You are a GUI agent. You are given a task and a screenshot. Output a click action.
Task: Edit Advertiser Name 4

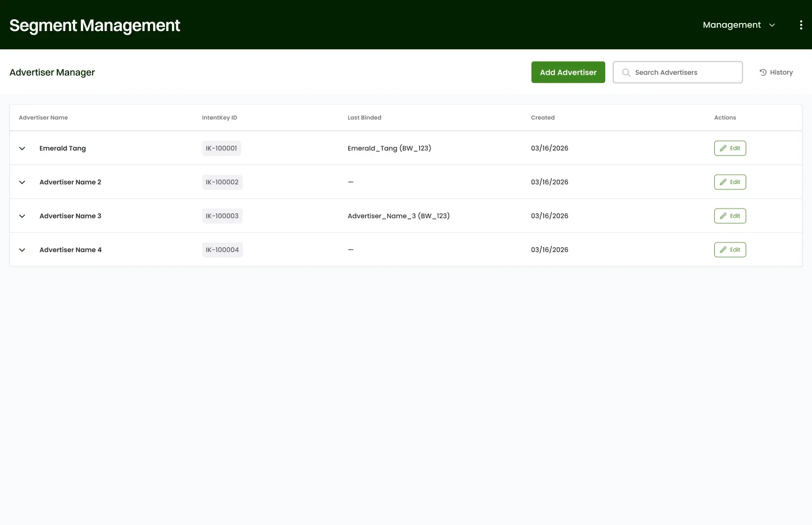(x=730, y=250)
